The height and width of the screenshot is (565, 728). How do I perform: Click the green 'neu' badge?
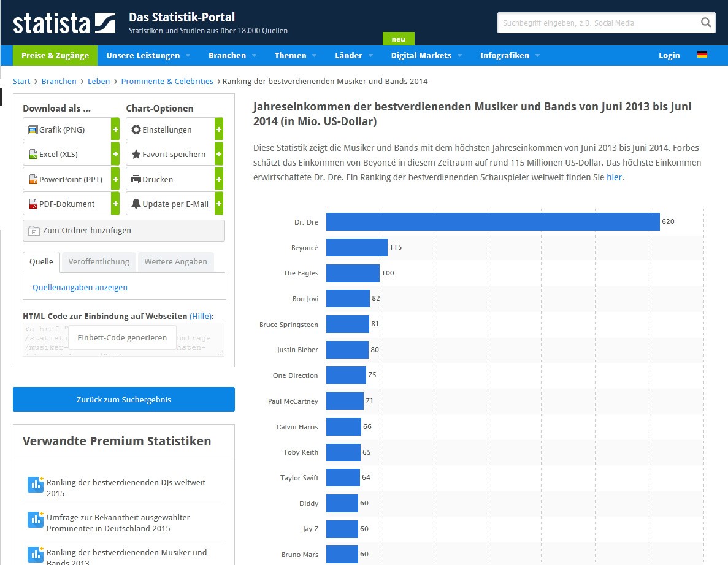pyautogui.click(x=399, y=39)
